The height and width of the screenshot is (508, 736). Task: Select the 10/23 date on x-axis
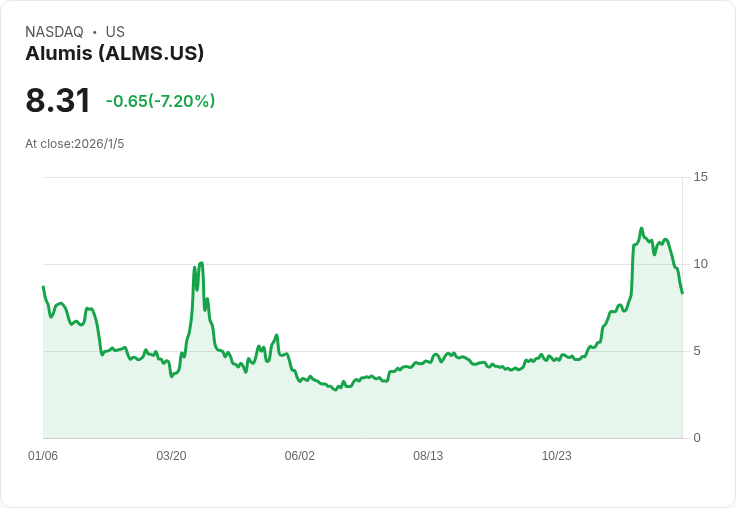pos(556,456)
